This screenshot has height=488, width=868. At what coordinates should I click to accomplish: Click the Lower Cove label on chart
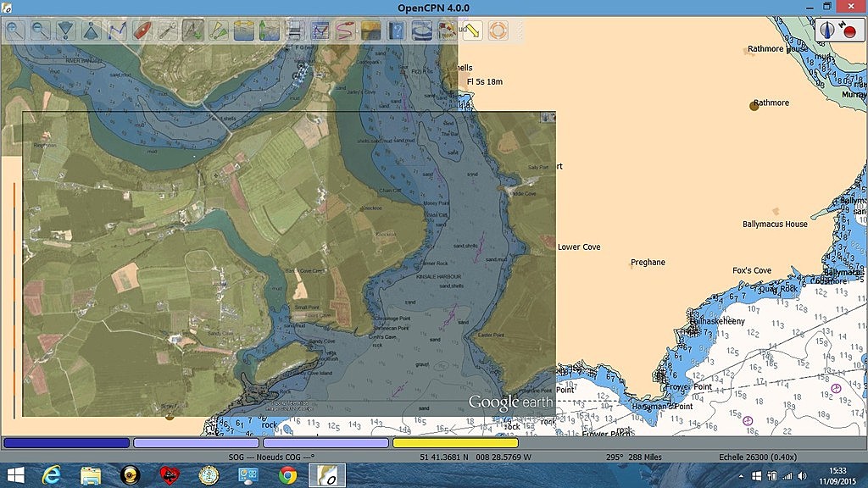click(x=579, y=247)
